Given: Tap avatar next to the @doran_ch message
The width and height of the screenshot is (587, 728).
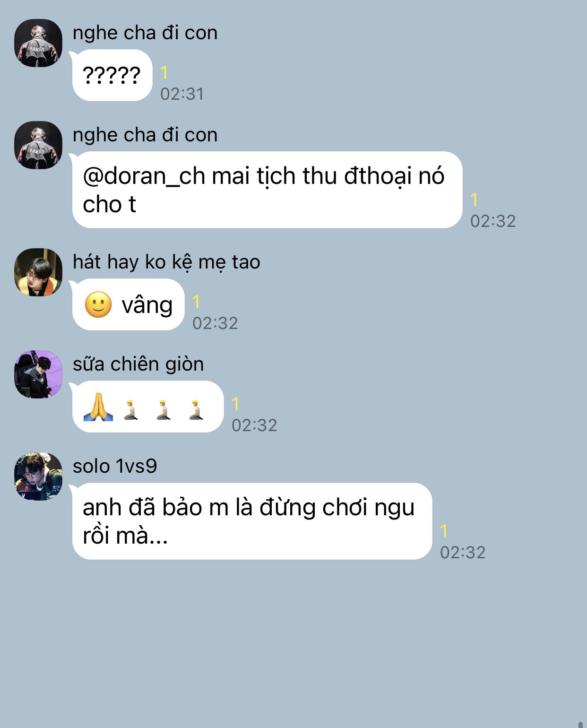Looking at the screenshot, I should pyautogui.click(x=38, y=145).
